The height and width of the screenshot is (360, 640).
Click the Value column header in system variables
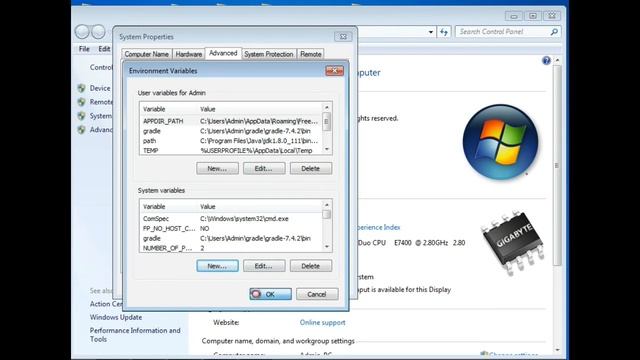(260, 207)
